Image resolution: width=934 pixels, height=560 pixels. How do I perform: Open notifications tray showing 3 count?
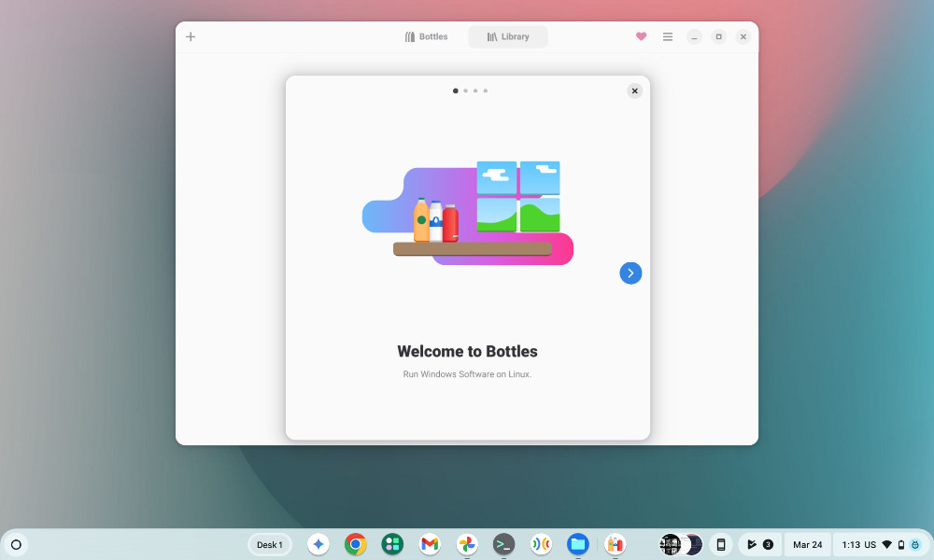coord(760,544)
